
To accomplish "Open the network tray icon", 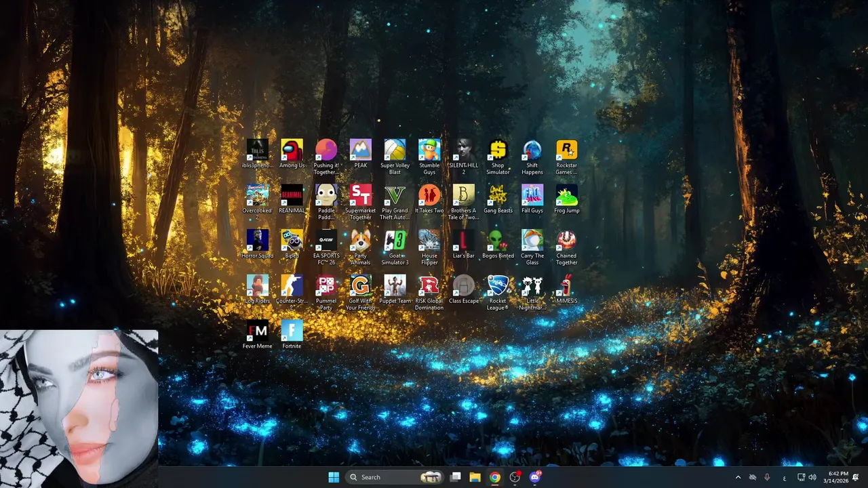I will click(x=801, y=477).
